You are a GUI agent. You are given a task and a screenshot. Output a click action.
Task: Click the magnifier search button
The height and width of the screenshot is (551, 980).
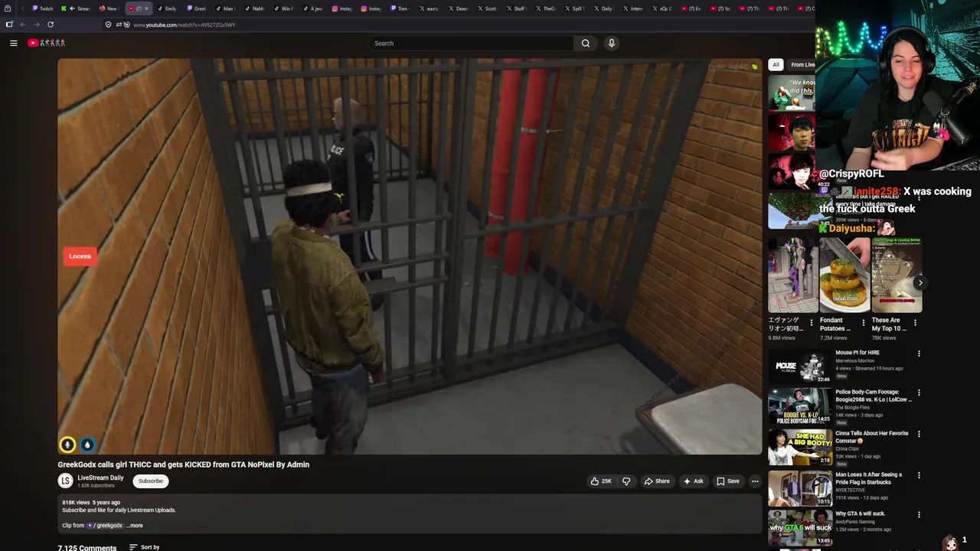click(x=586, y=43)
